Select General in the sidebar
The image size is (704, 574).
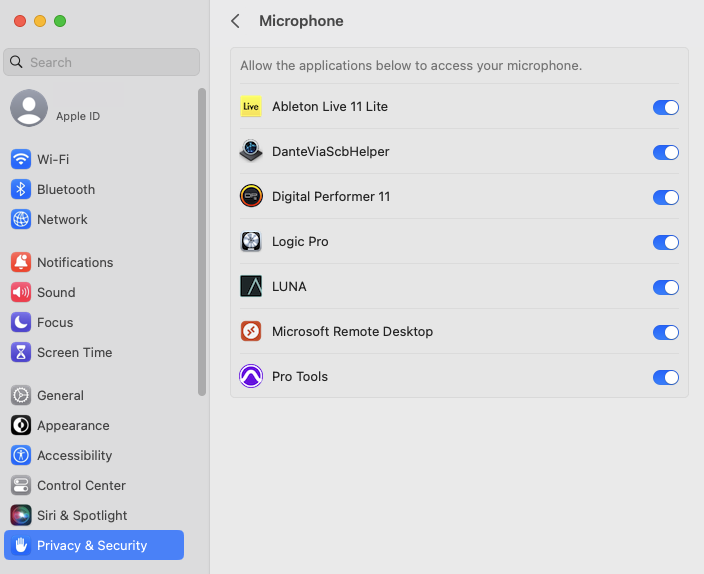point(94,395)
